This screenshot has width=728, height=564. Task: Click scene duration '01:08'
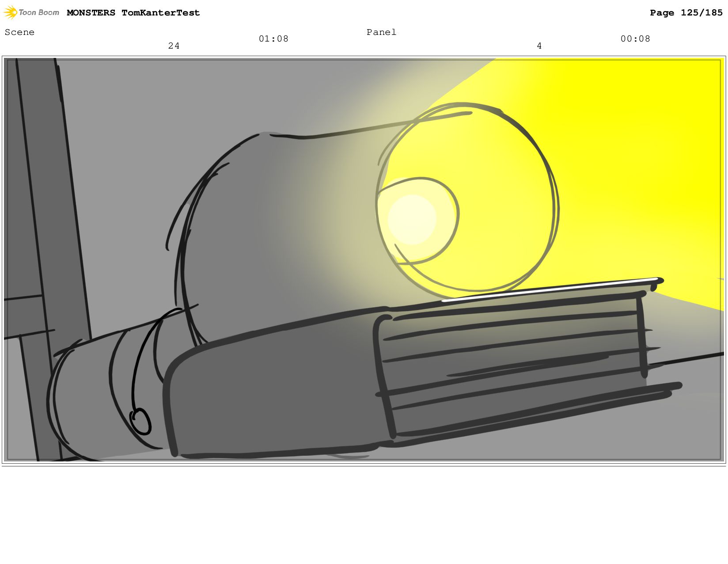pos(273,39)
